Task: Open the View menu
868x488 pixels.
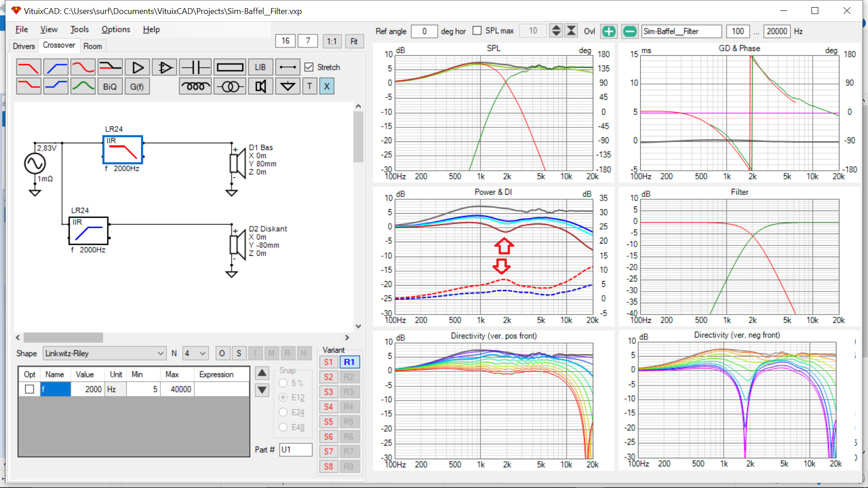Action: click(49, 29)
